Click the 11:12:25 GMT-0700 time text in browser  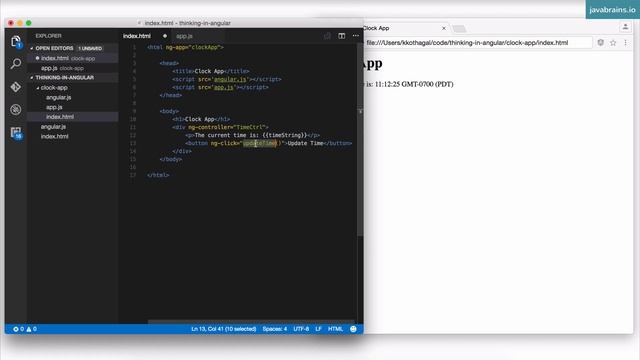(x=414, y=84)
